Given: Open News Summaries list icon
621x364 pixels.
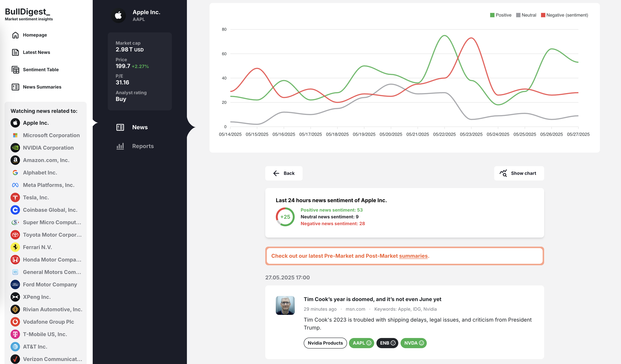Looking at the screenshot, I should 15,87.
